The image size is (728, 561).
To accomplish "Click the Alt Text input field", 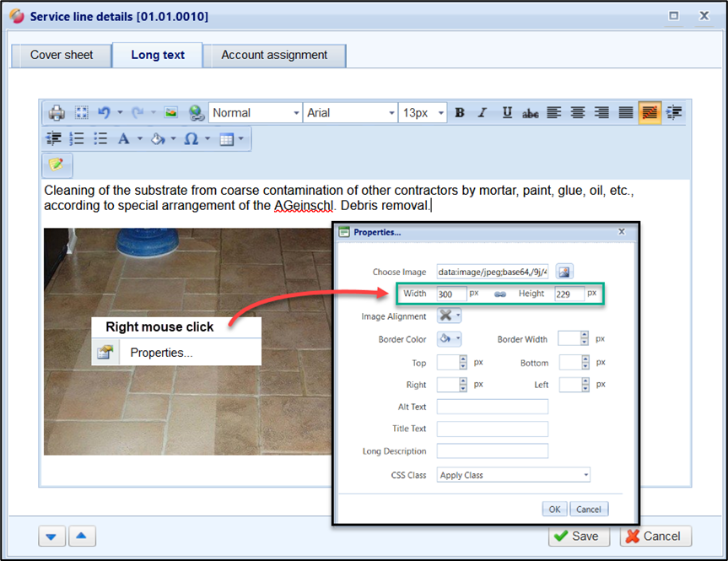I will tap(492, 407).
